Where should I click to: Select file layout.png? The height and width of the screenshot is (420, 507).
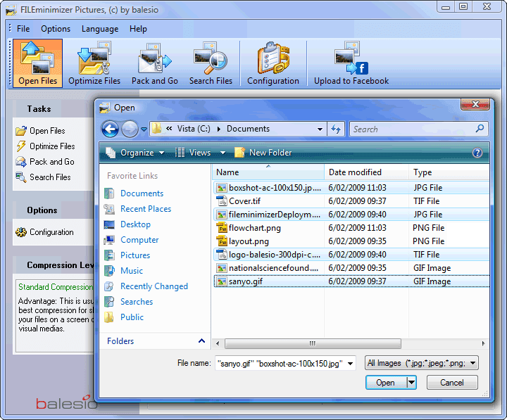pos(351,241)
